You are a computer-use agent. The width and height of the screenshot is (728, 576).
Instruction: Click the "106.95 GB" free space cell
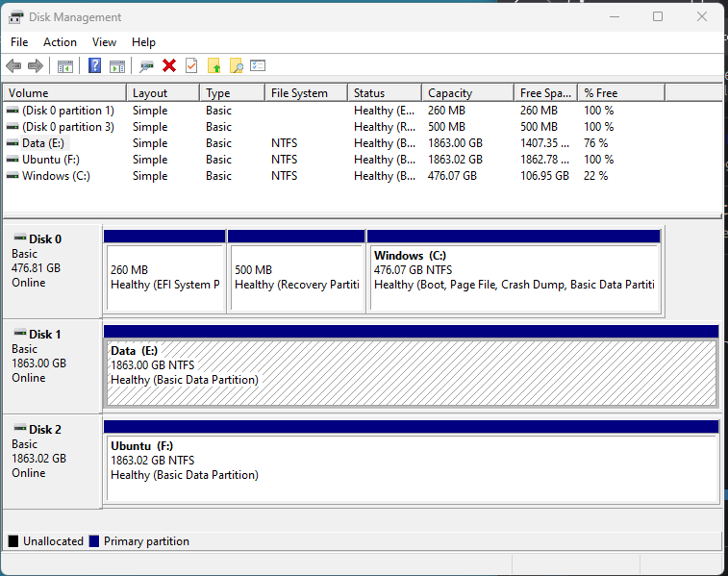[544, 176]
